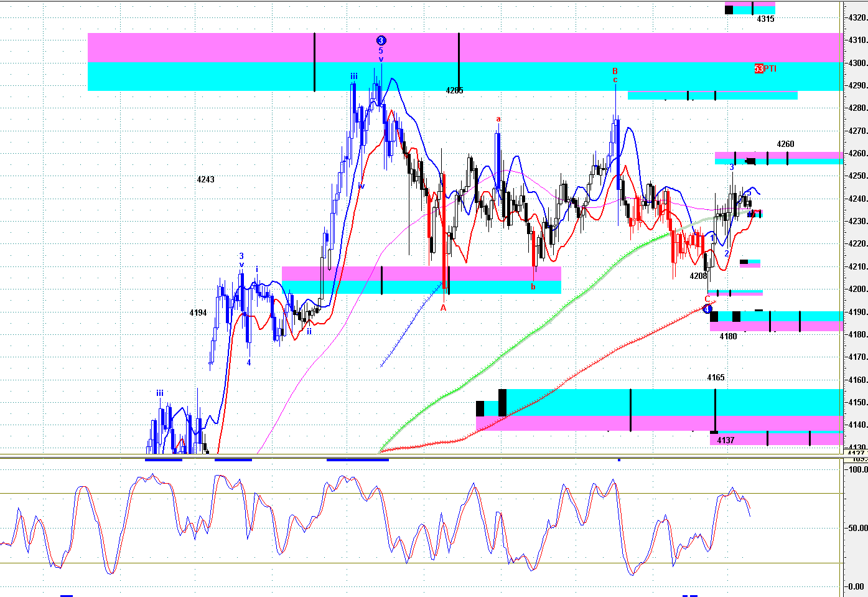Click the 4194 price annotation
This screenshot has height=597, width=868.
(x=198, y=313)
